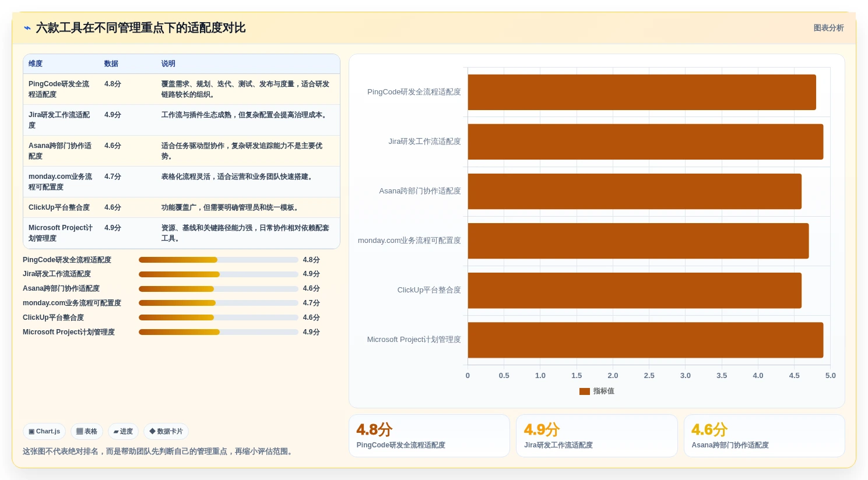The height and width of the screenshot is (480, 868).
Task: Click the ClickUp bar in the chart
Action: click(x=635, y=290)
